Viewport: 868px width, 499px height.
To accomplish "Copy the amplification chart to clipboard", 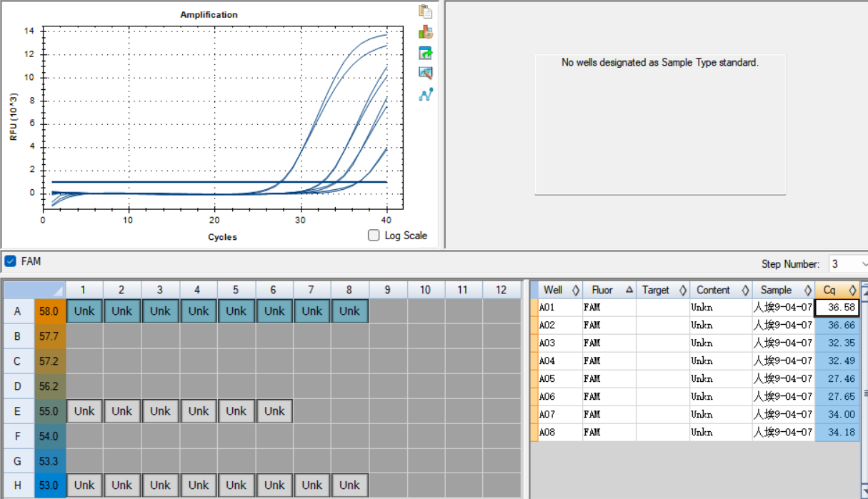I will click(426, 11).
